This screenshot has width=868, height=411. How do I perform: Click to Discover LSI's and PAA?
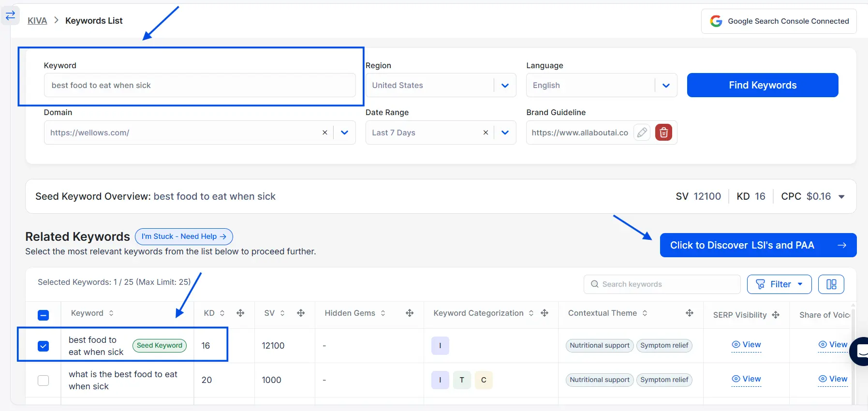coord(758,245)
